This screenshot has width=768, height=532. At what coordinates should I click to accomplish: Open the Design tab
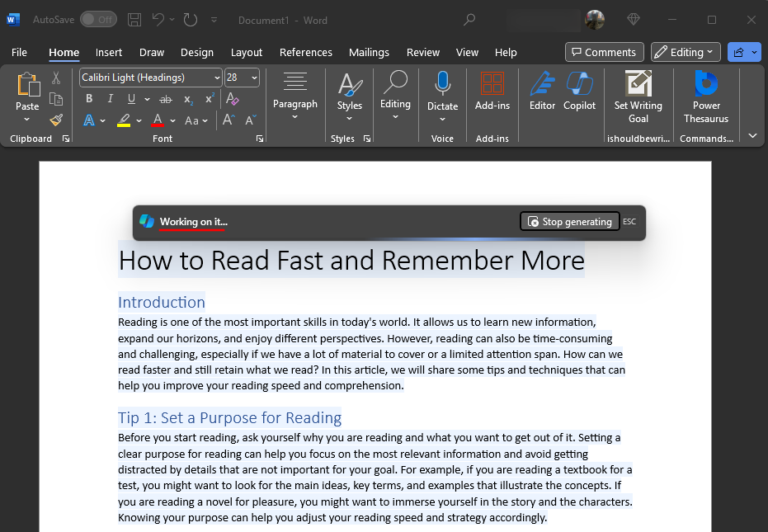tap(197, 53)
